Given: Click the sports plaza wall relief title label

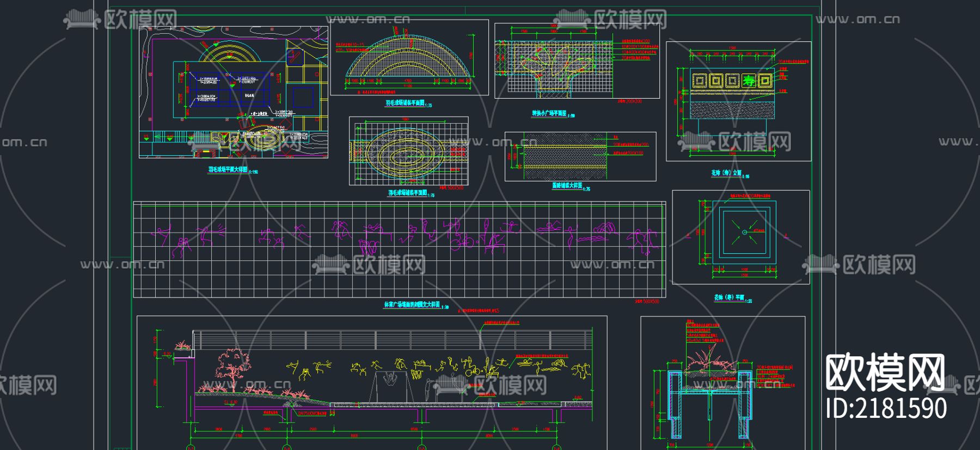Looking at the screenshot, I should tap(412, 305).
